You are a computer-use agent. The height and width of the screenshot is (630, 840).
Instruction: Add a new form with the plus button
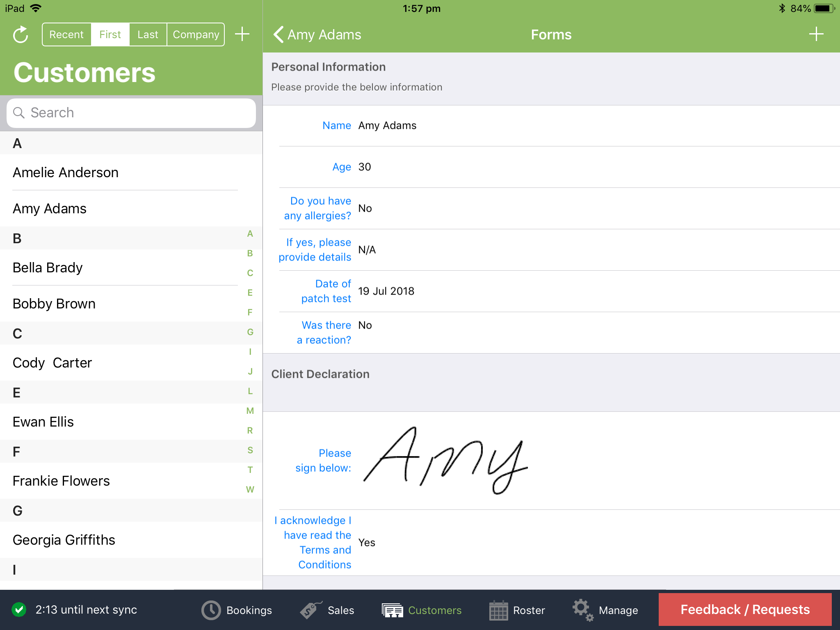(x=816, y=34)
